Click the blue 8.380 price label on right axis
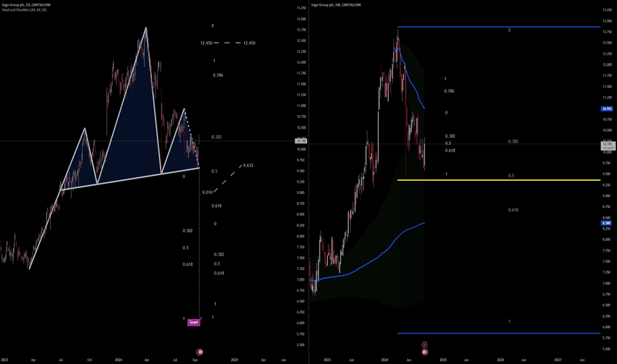Viewport: 617px width, 364px height. pos(607,223)
